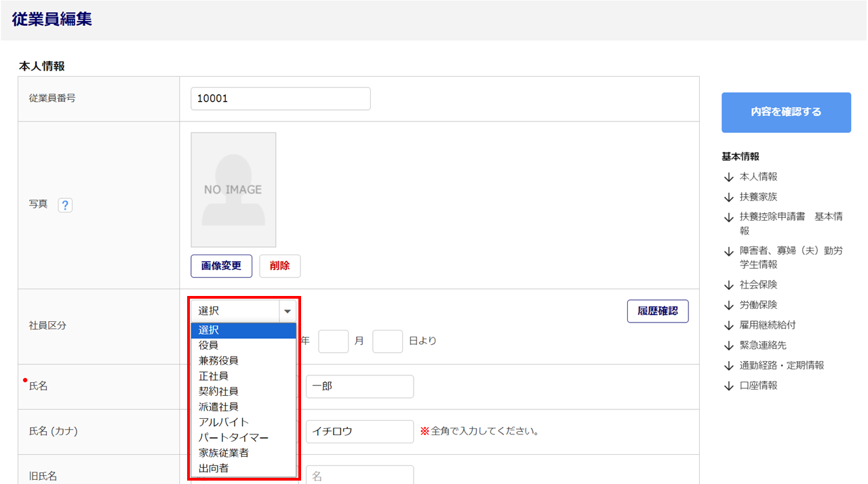Go to 口座情報 section link
The image size is (868, 484).
click(x=758, y=386)
